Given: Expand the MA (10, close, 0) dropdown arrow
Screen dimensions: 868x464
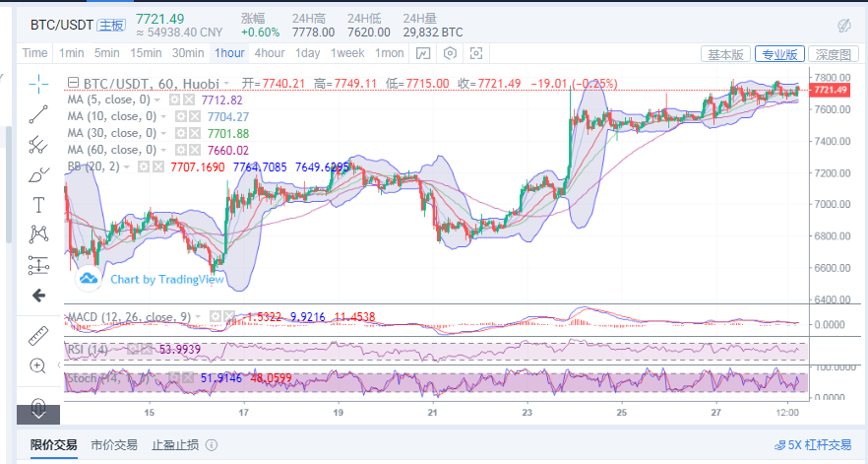Looking at the screenshot, I should (x=163, y=117).
